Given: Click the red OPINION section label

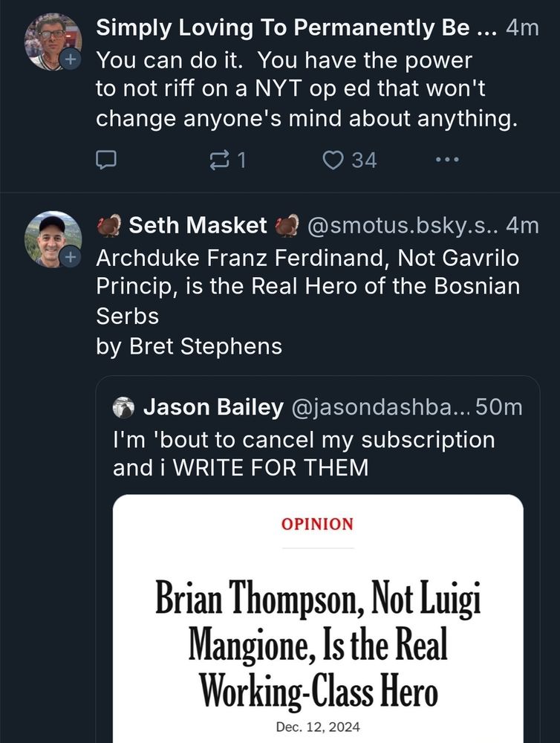Looking at the screenshot, I should [x=317, y=524].
